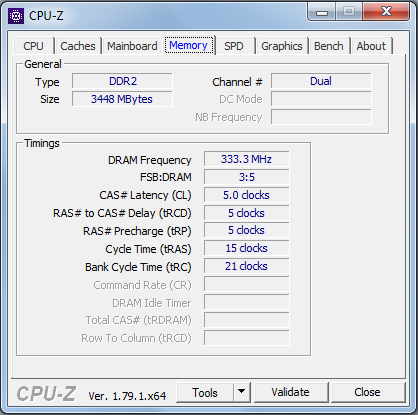Viewport: 418px width, 415px height.
Task: Click the Dual channel value field
Action: click(321, 81)
